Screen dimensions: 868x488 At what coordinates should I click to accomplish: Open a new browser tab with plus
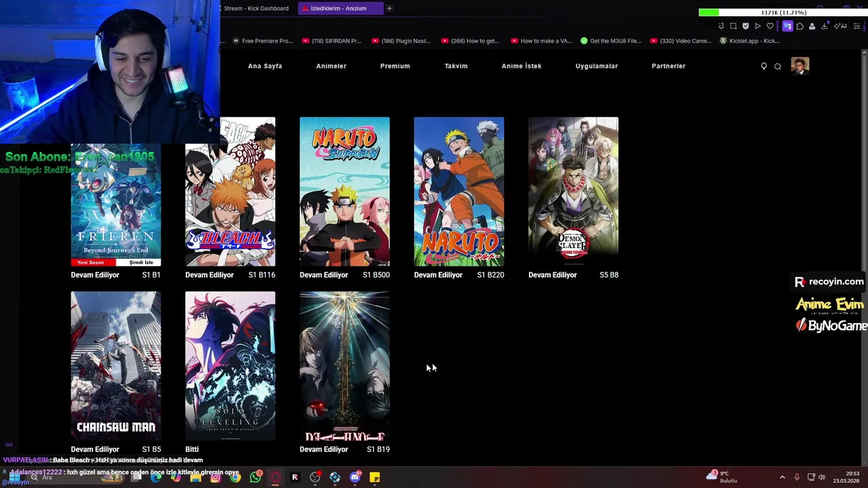point(389,8)
